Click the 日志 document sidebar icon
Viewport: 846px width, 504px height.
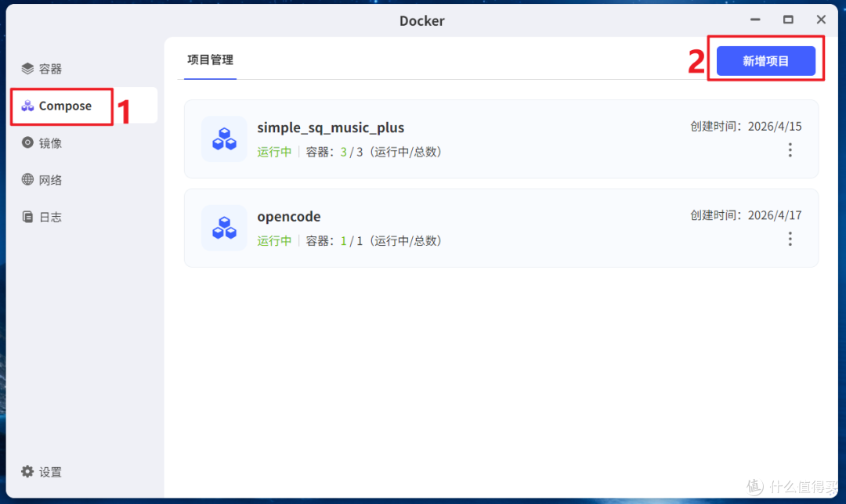[27, 217]
